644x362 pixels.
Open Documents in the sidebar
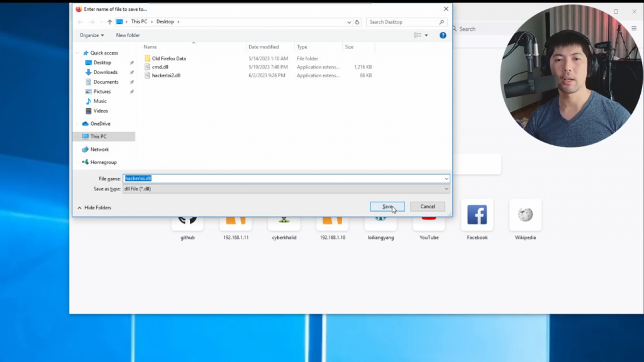tap(106, 82)
